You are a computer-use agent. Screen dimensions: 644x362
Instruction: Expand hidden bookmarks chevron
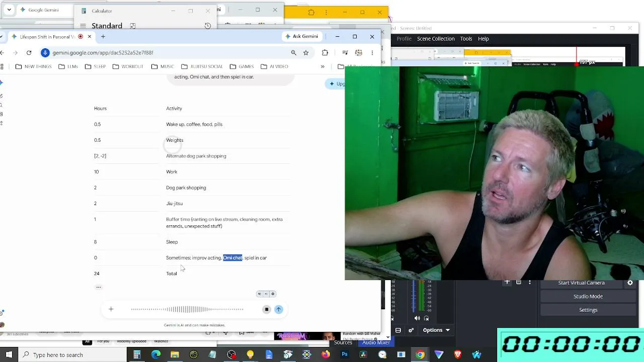point(323,66)
